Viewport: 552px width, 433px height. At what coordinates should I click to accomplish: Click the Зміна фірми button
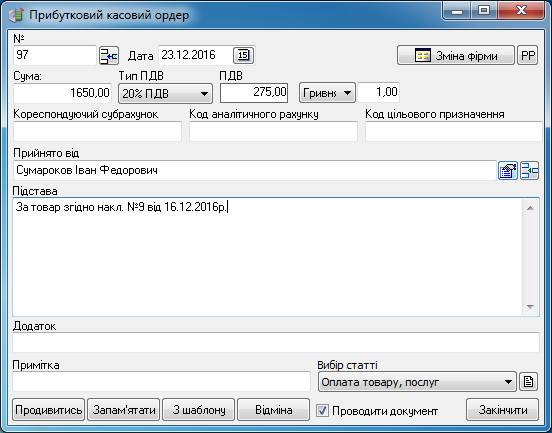click(x=456, y=55)
